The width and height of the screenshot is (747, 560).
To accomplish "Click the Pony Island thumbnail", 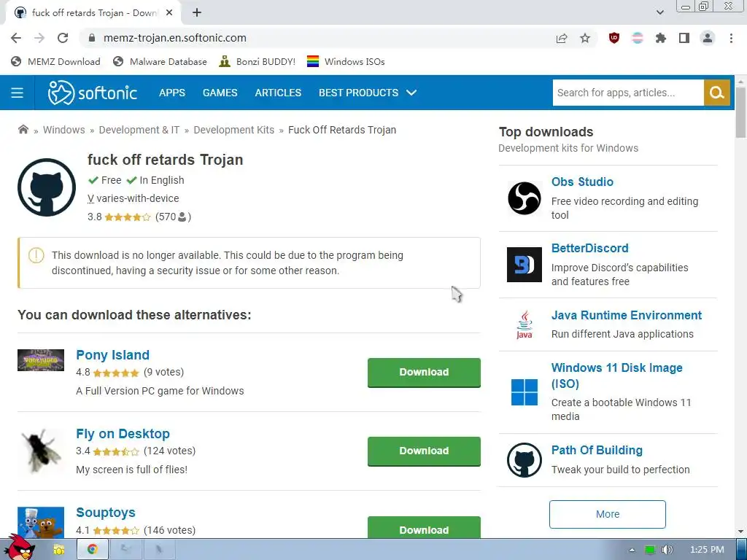I will (41, 360).
